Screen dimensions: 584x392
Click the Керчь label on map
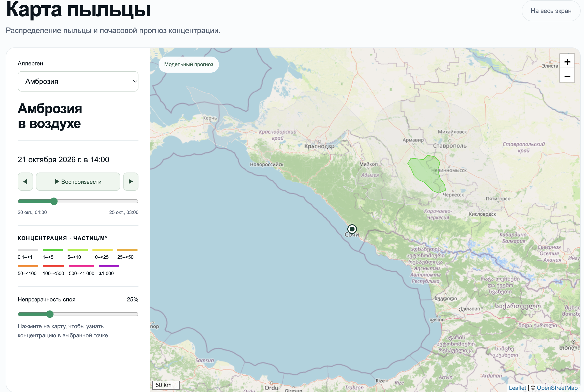[210, 118]
